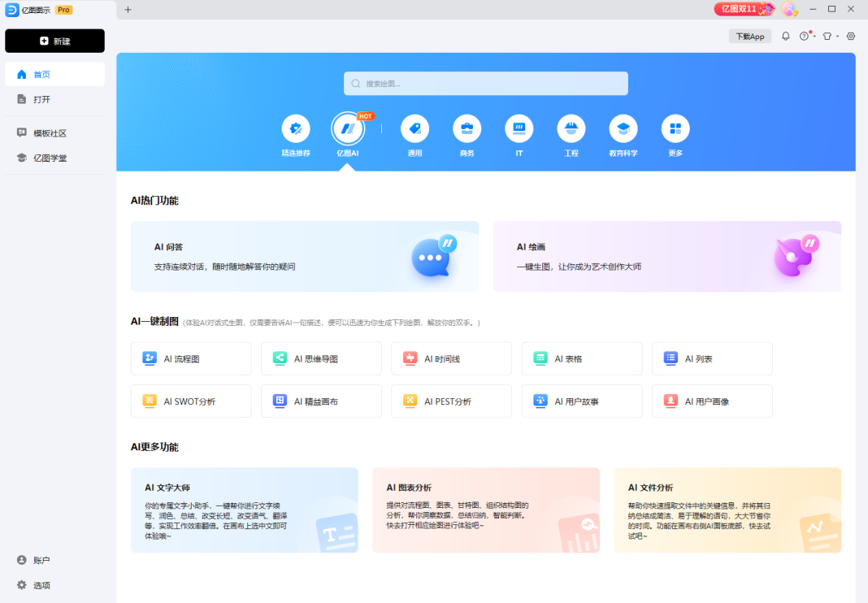Expand the theme icon dropdown arrow
The image size is (868, 603).
click(x=837, y=37)
